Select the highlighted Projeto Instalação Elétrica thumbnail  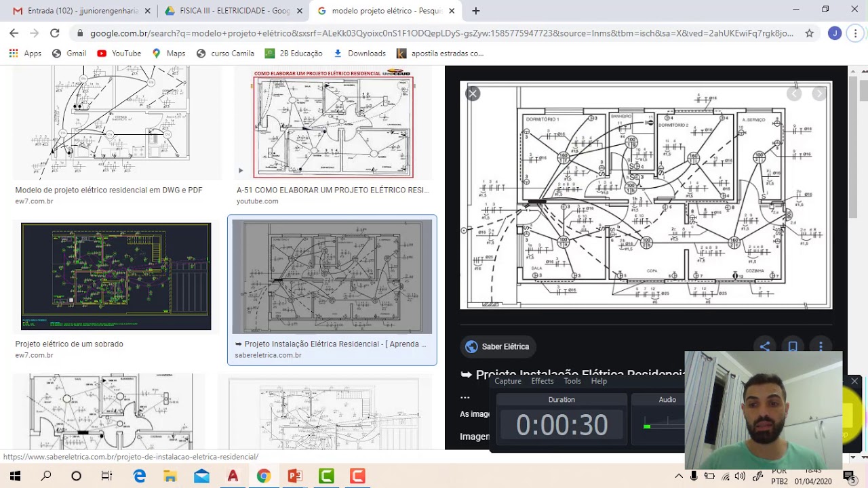(x=332, y=277)
